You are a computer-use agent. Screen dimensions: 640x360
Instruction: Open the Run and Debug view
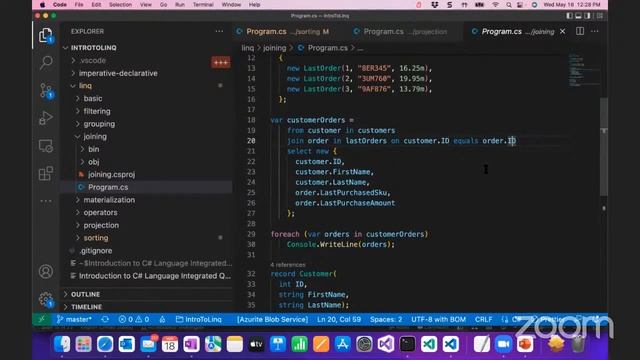[x=46, y=118]
